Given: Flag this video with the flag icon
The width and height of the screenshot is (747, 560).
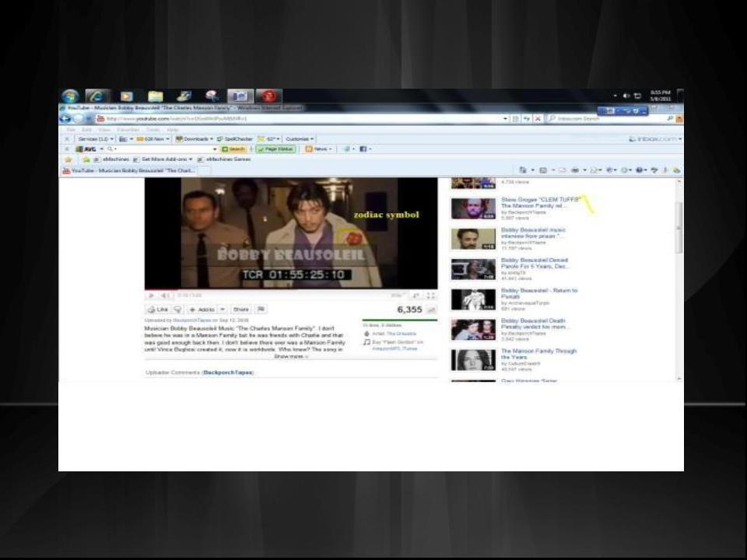Looking at the screenshot, I should [x=261, y=310].
